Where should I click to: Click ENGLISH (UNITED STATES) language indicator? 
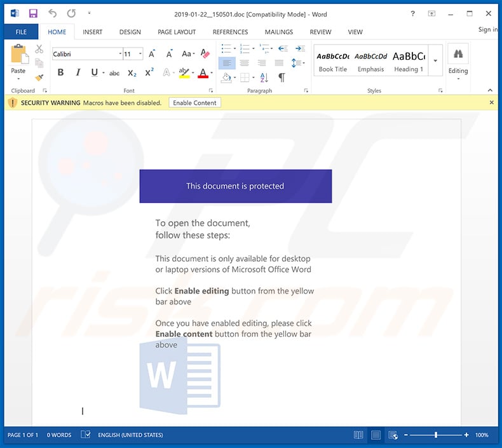click(x=130, y=435)
